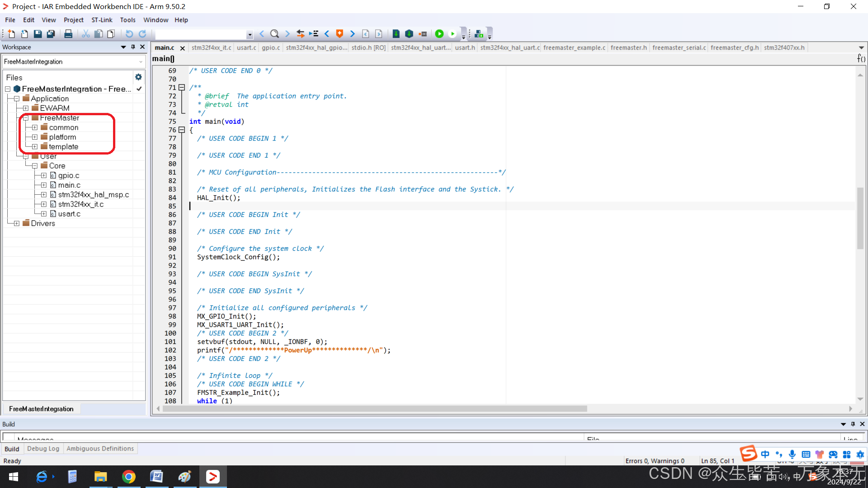
Task: Undo last edit with the undo arrow icon
Action: tap(130, 33)
